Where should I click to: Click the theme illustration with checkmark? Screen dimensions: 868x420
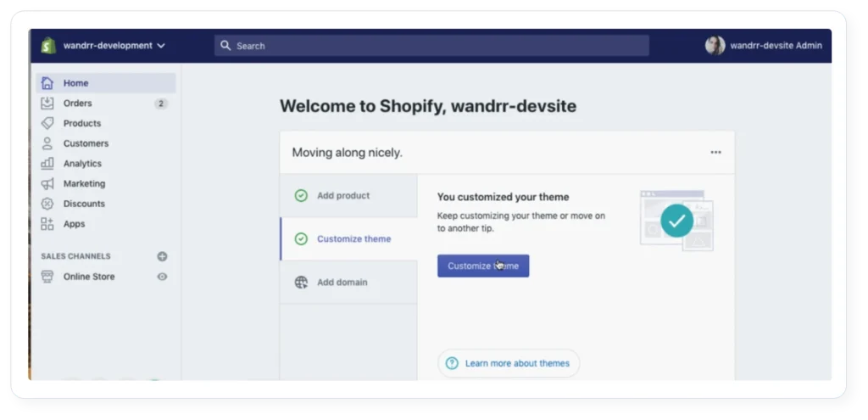tap(676, 221)
